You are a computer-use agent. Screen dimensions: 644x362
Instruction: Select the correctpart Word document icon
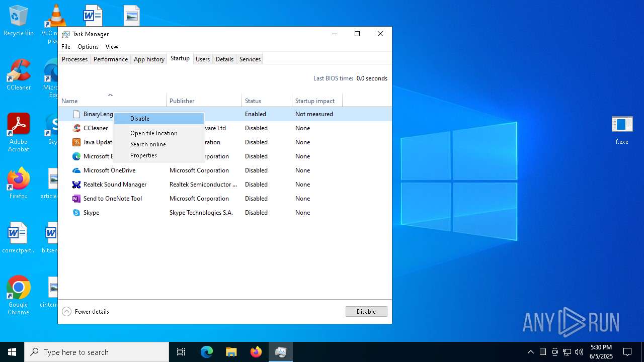click(19, 238)
